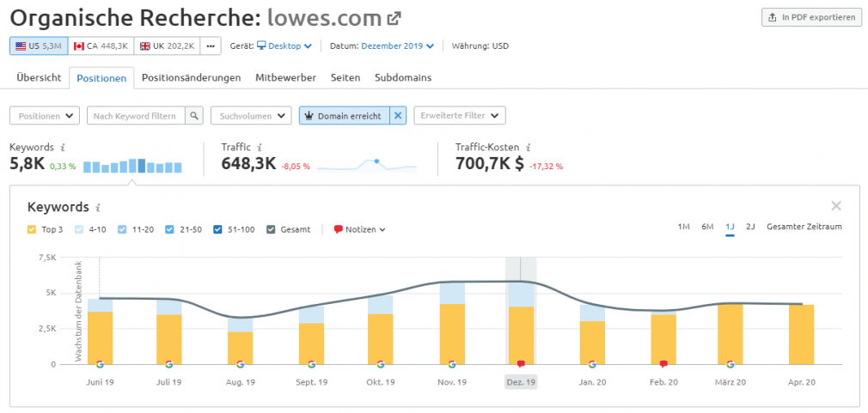868x413 pixels.
Task: Open the red note marker at Dez. 19
Action: pyautogui.click(x=521, y=364)
